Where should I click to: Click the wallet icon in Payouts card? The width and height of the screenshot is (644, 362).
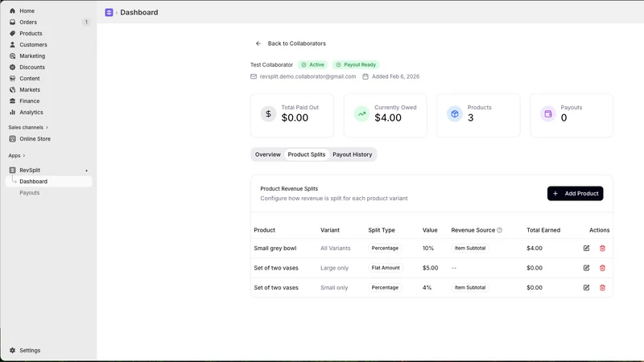point(548,113)
